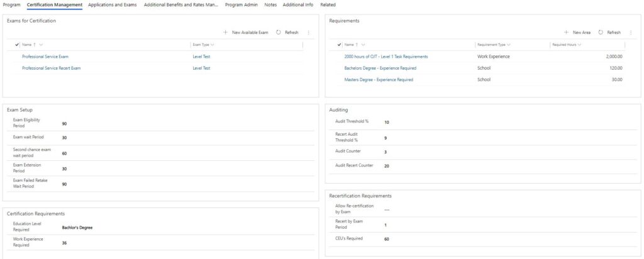Image resolution: width=644 pixels, height=259 pixels.
Task: Click the plus icon for New Area
Action: [567, 33]
